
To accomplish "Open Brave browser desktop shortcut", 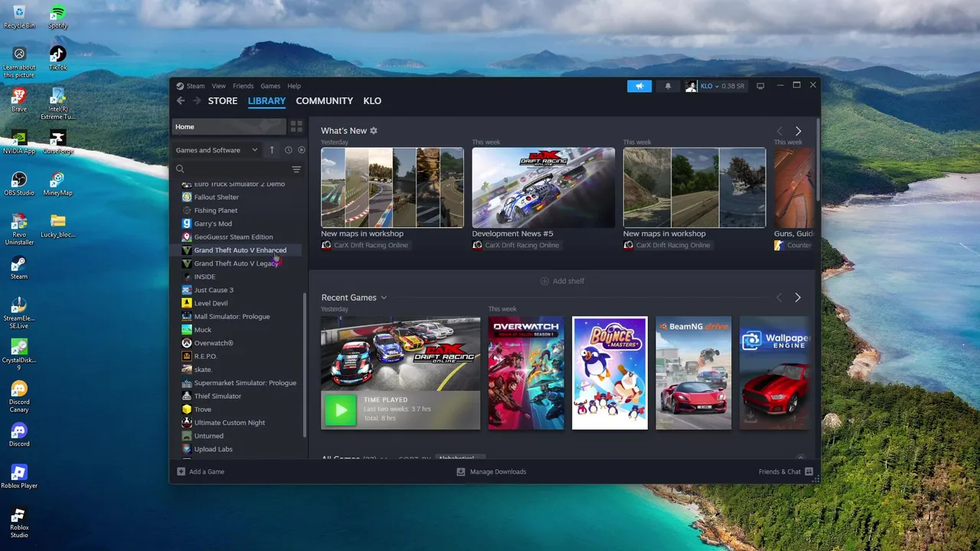I will (x=19, y=100).
